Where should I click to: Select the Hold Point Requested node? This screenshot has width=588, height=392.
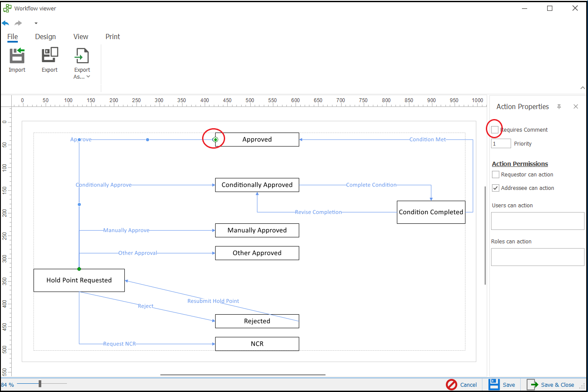[x=79, y=280]
